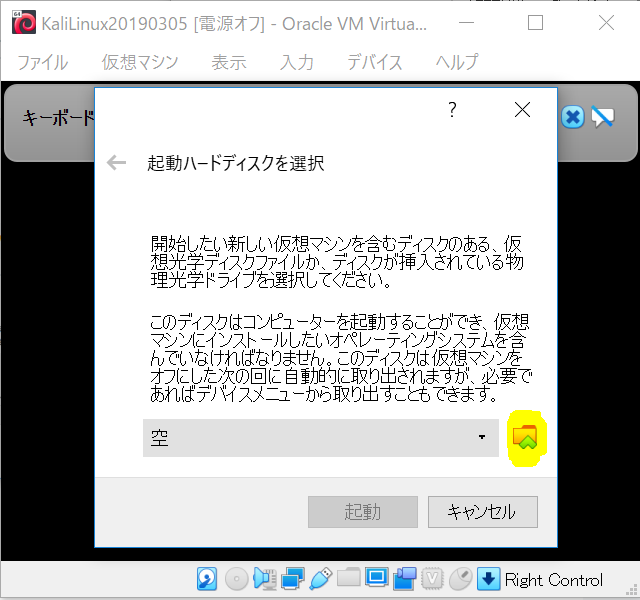
Task: Click the ? help button in the dialog
Action: pos(452,110)
